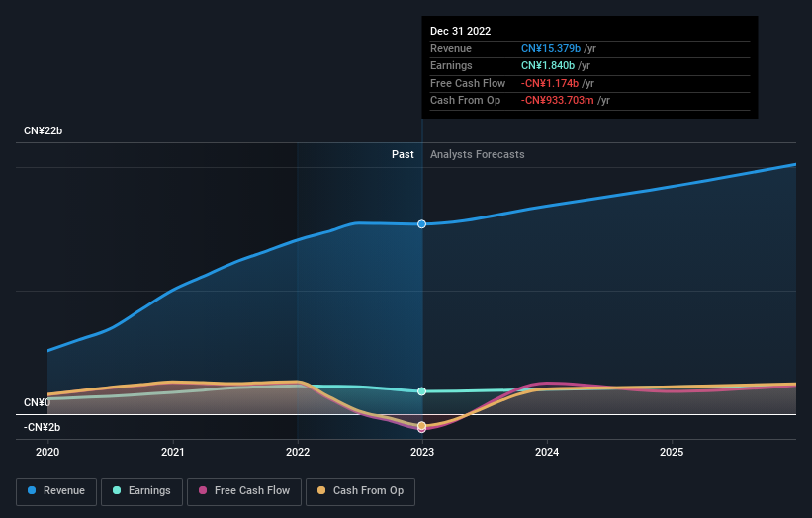Toggle the Cash From Op legend button
Viewport: 812px width, 518px height.
coord(360,491)
